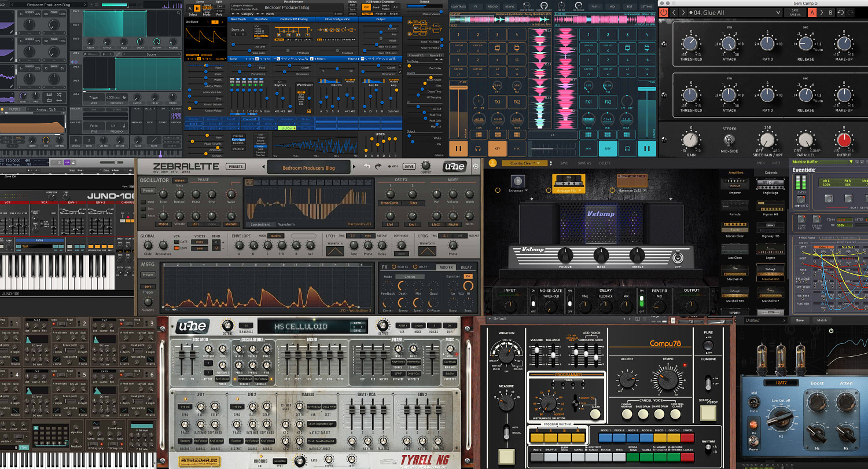This screenshot has height=469, width=868.
Task: Click red OUTPUT knob in Gem Comp G
Action: [843, 140]
